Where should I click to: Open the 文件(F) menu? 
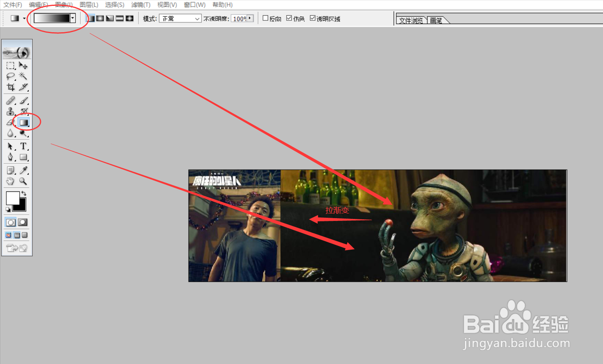(13, 5)
